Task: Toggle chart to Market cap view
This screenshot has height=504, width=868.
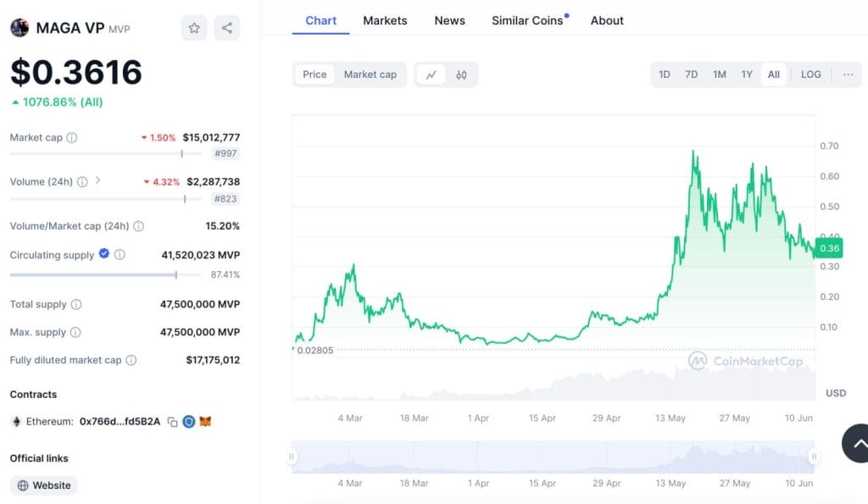Action: 370,75
